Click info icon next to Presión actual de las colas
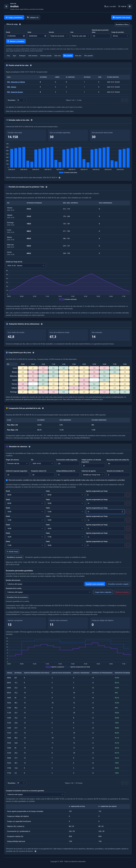 coord(31,65)
